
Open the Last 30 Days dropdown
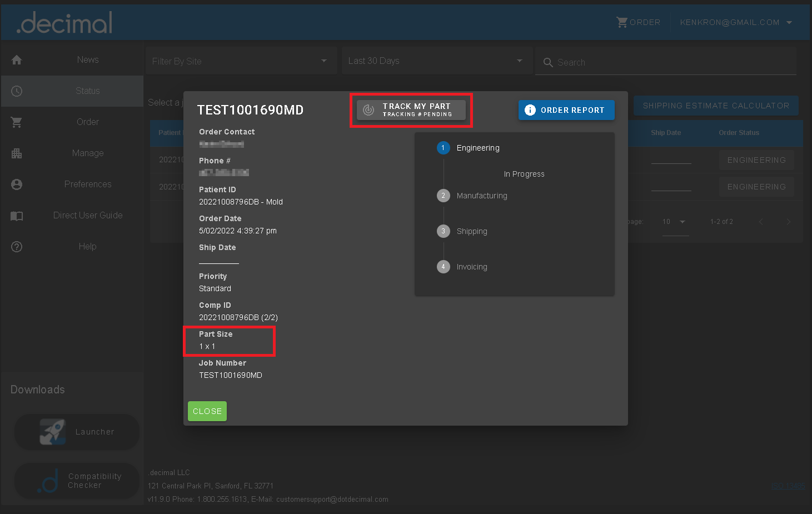click(x=436, y=61)
